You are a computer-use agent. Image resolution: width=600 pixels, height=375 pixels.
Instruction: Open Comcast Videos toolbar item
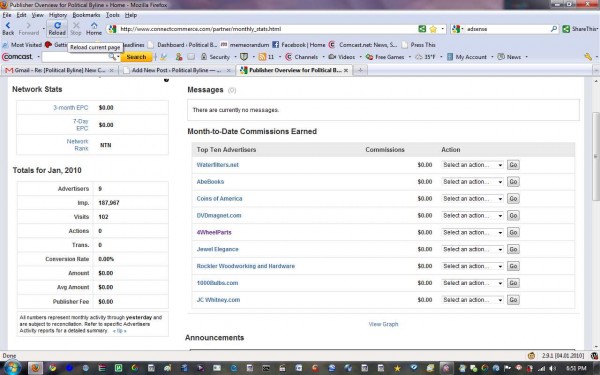(342, 57)
